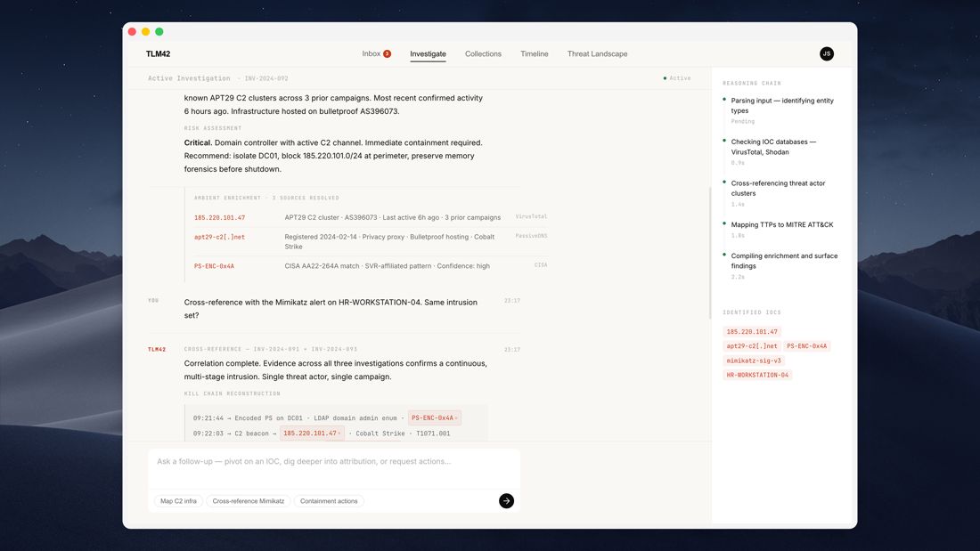
Task: Click the PS-ENC-0x4A chip in the kill chain
Action: point(435,418)
